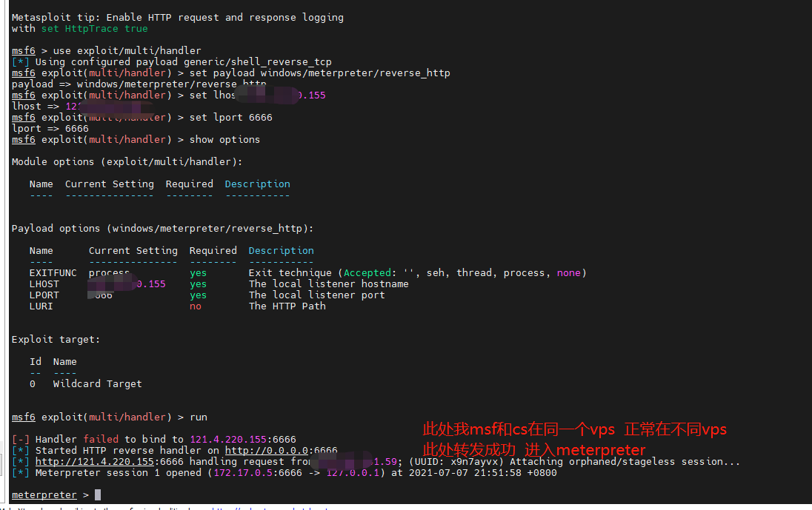
Task: Select the LHOST option name
Action: (44, 284)
